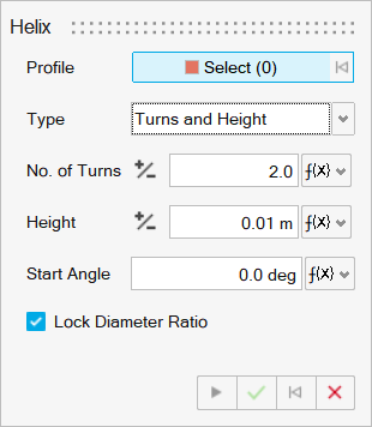The image size is (372, 427).
Task: Open f(x) dropdown for No. of Turns
Action: tap(326, 170)
